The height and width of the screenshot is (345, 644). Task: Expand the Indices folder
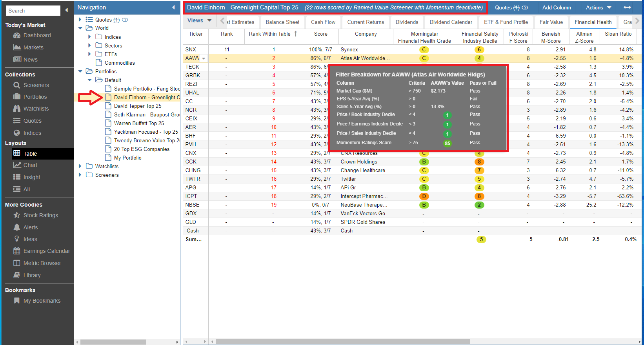[x=89, y=37]
